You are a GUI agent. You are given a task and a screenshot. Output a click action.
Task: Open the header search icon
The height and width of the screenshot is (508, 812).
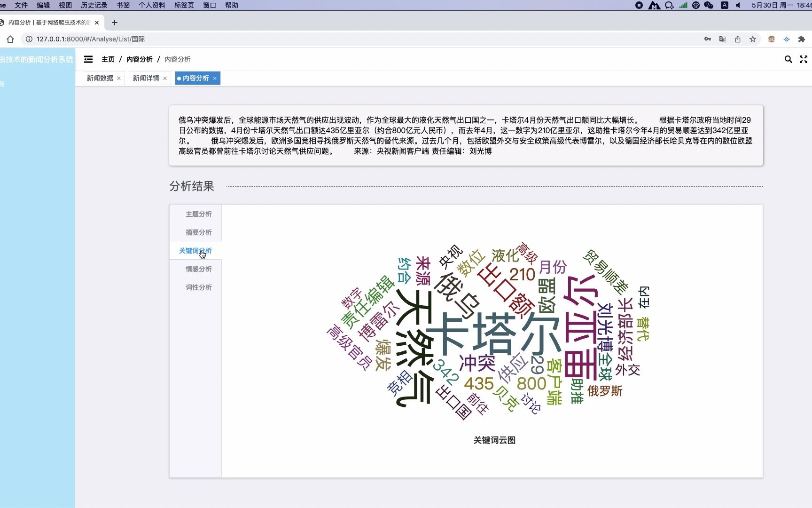click(x=788, y=59)
